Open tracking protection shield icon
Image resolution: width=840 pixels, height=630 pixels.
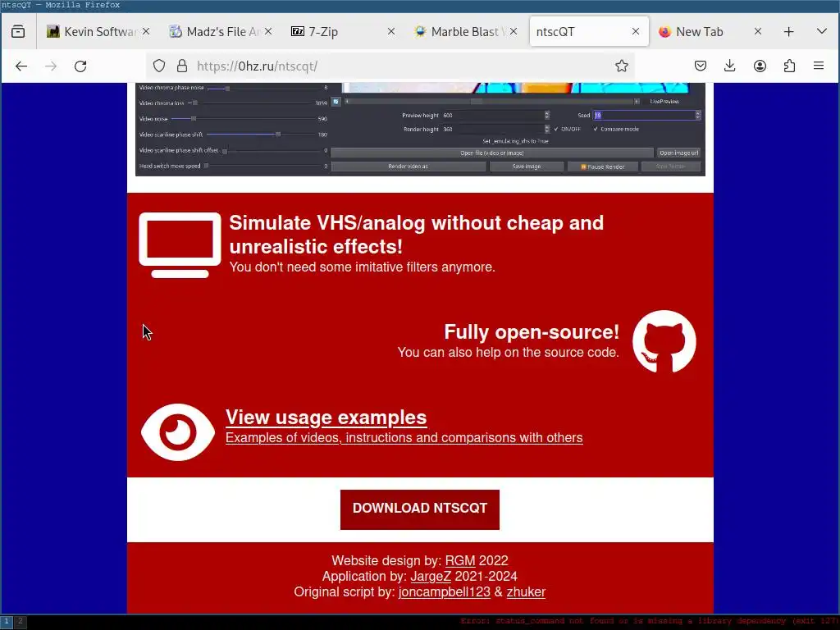(159, 66)
